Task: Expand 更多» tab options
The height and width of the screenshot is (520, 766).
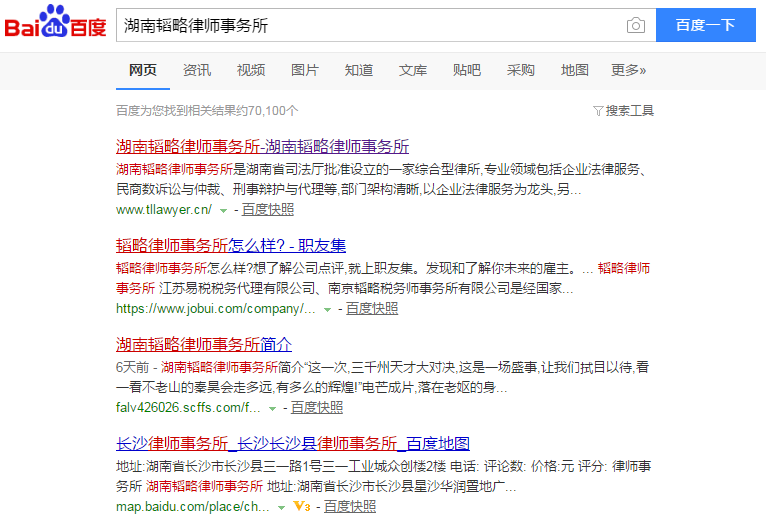Action: pos(629,70)
